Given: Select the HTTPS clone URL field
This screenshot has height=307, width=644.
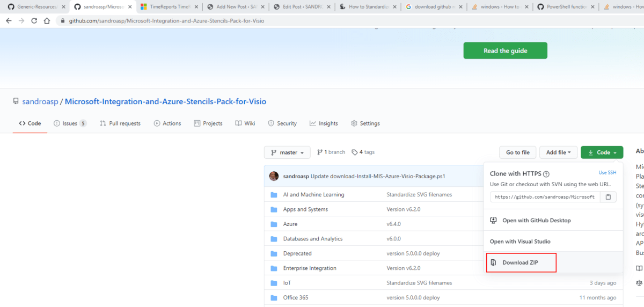Looking at the screenshot, I should tap(545, 197).
